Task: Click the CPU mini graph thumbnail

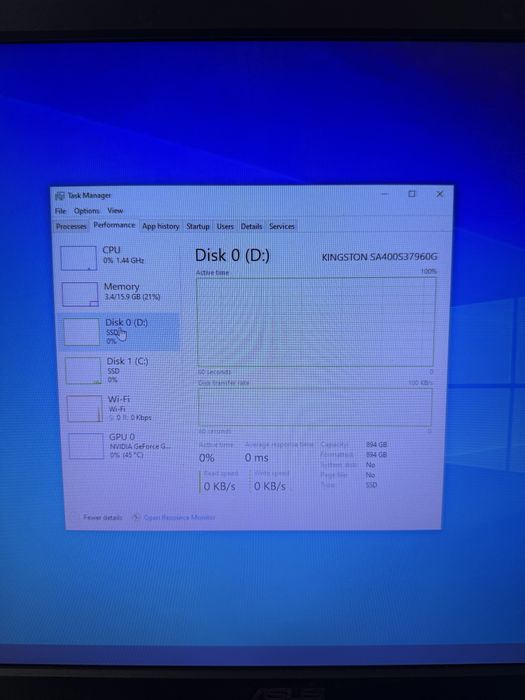Action: point(79,258)
